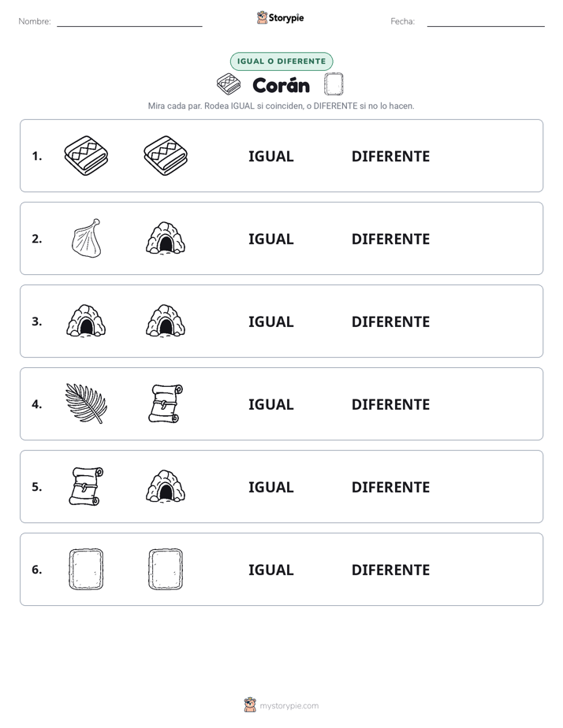Select the folded cloth icon beside title
The image size is (563, 728).
point(229,84)
